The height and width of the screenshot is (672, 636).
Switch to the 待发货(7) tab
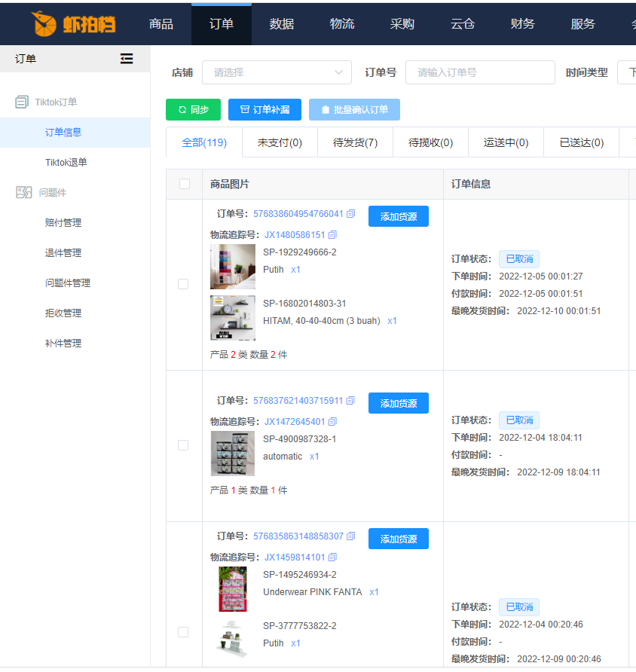point(355,142)
